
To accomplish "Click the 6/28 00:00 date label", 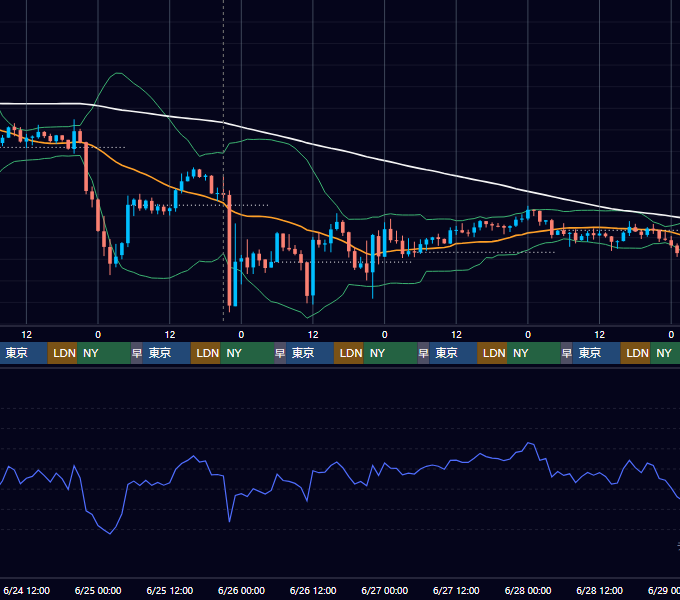I will pyautogui.click(x=528, y=590).
